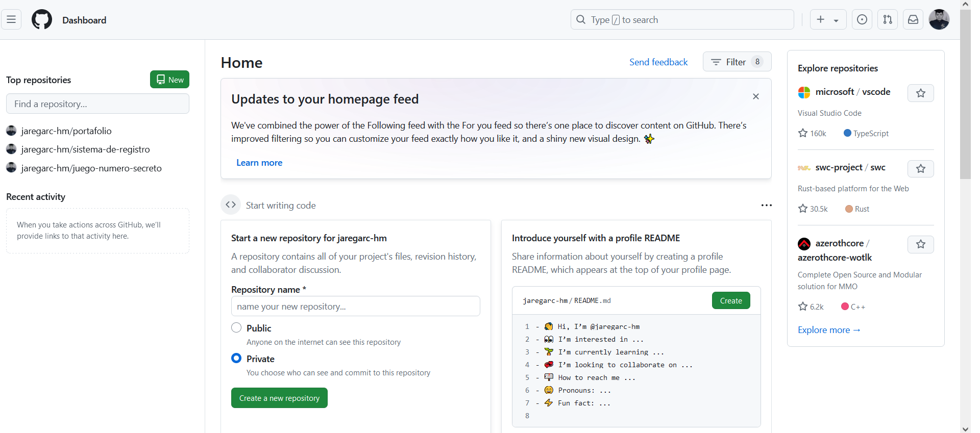Click Create a new repository button
980x433 pixels.
pyautogui.click(x=279, y=398)
